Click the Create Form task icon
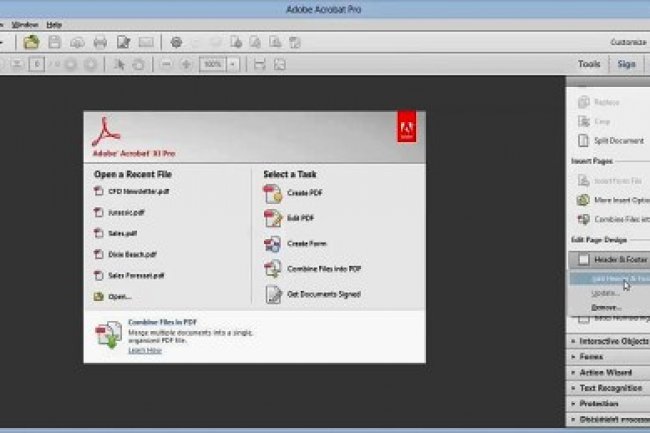 tap(273, 243)
